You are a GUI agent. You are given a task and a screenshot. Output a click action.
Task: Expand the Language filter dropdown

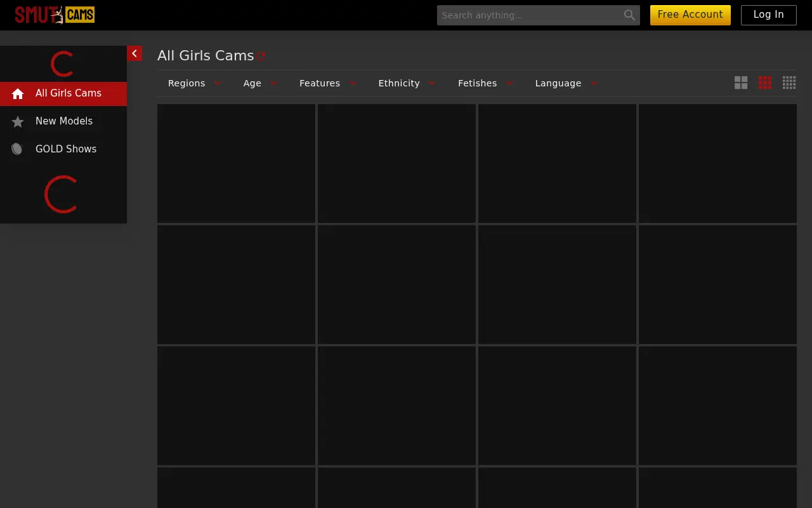(x=566, y=83)
